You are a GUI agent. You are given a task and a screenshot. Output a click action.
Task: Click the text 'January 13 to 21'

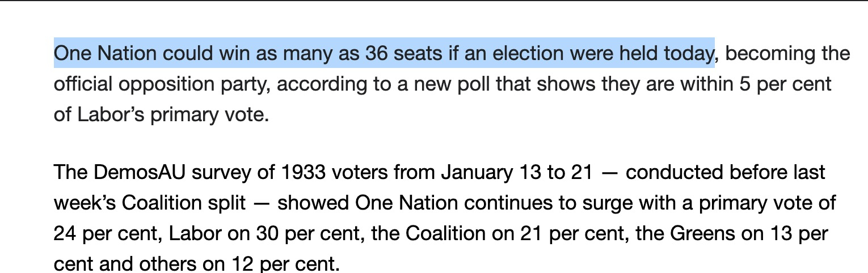pyautogui.click(x=516, y=172)
